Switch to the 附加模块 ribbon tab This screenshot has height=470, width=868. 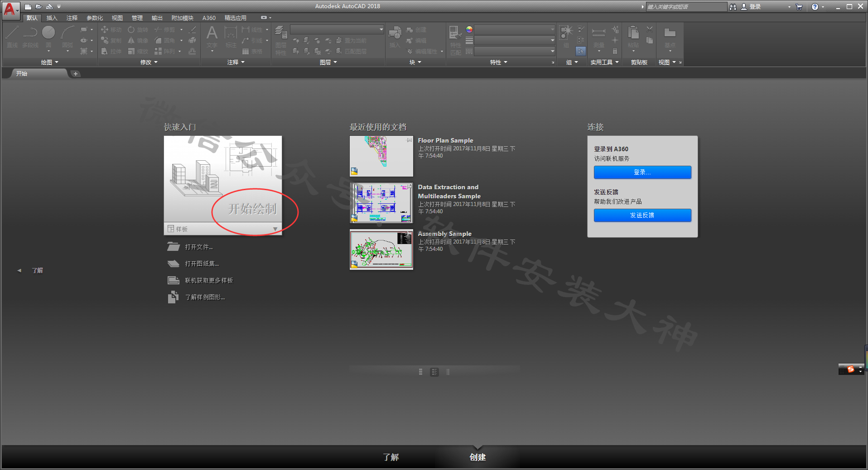(x=182, y=18)
